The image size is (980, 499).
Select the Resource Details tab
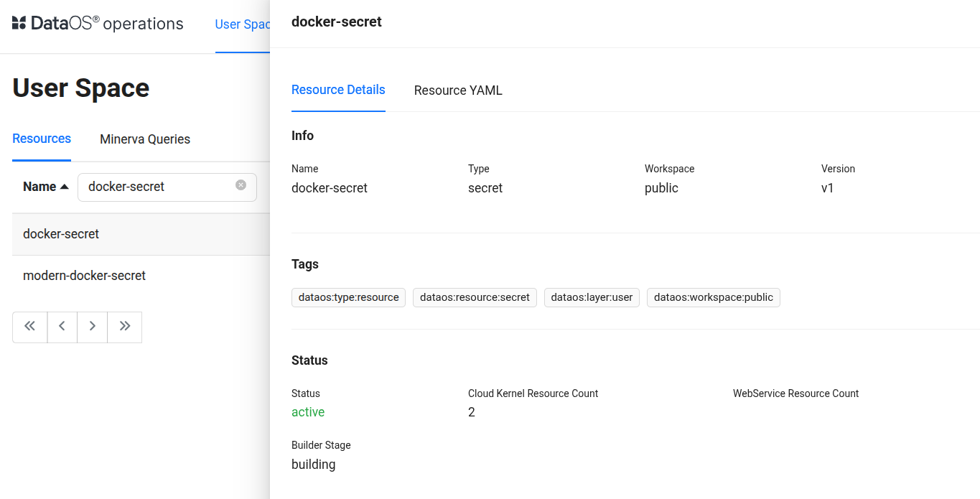338,90
